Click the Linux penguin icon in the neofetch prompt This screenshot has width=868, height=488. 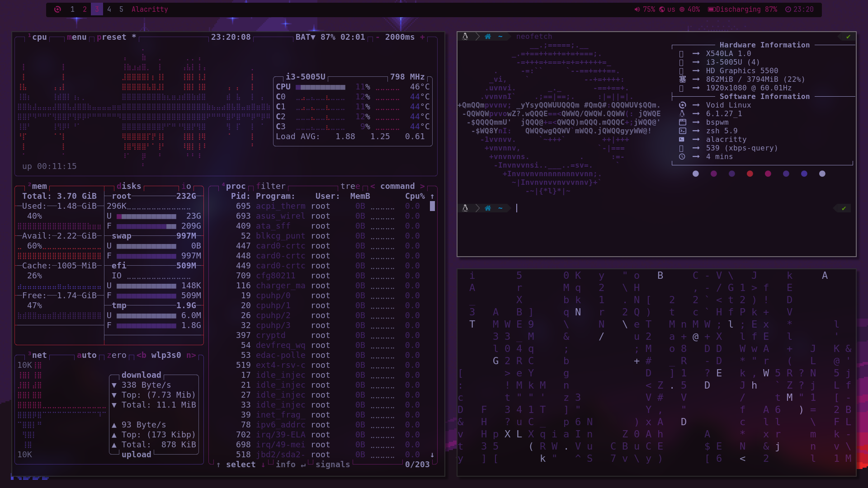click(x=465, y=37)
